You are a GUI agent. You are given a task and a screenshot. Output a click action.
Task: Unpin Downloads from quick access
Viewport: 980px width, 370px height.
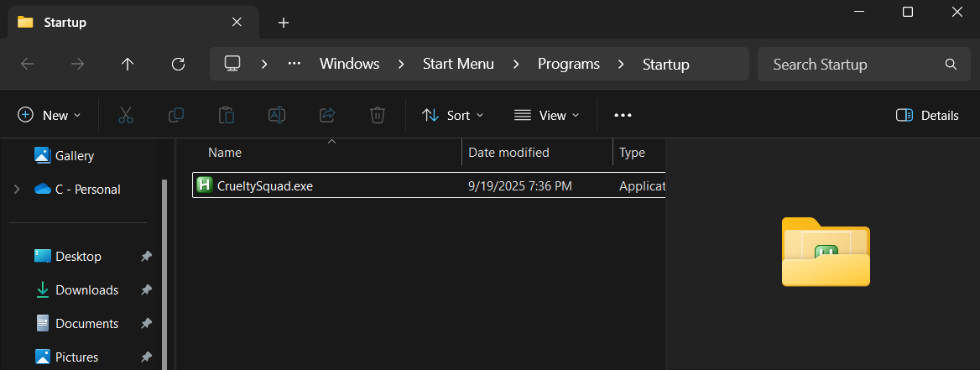[146, 290]
